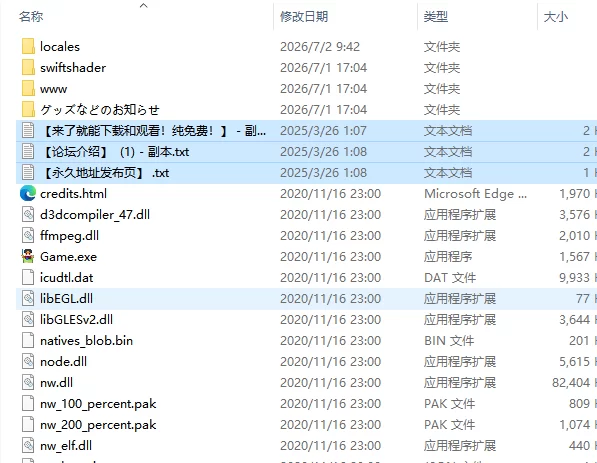Click the nw_200_percent.pak file icon
The image size is (597, 463).
coord(28,424)
